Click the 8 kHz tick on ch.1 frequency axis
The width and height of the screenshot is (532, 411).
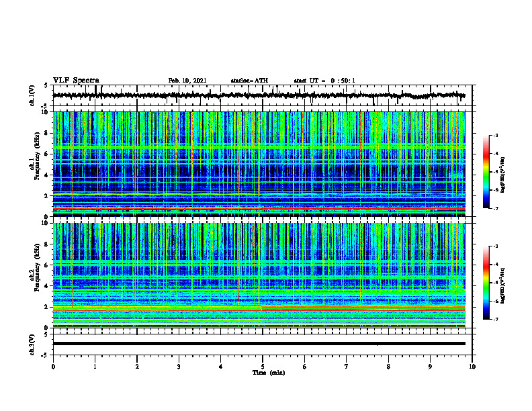pos(47,133)
